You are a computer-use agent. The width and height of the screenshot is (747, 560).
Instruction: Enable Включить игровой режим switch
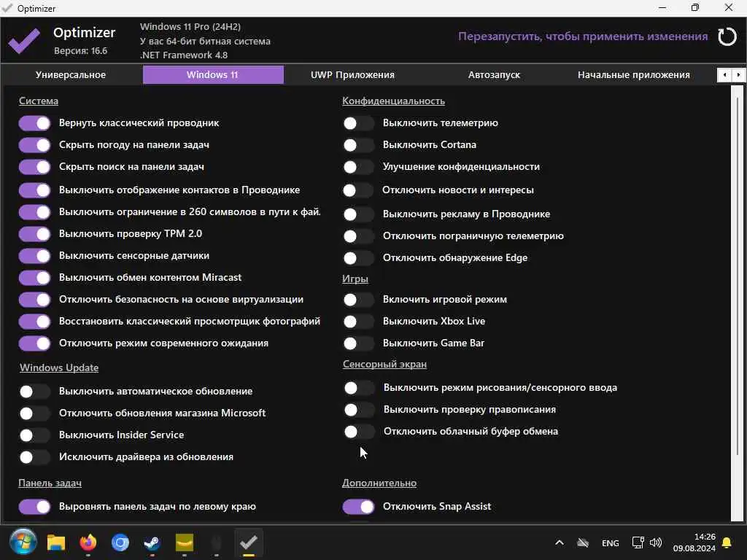tap(358, 300)
